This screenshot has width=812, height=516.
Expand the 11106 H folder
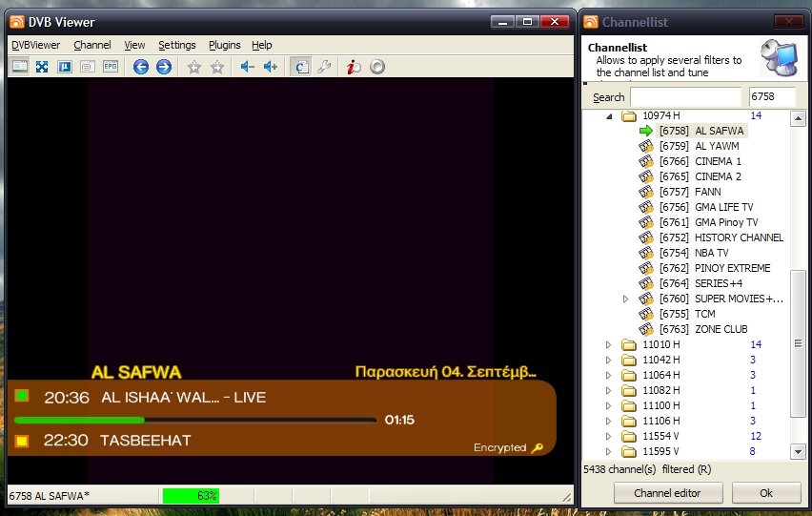pos(608,421)
